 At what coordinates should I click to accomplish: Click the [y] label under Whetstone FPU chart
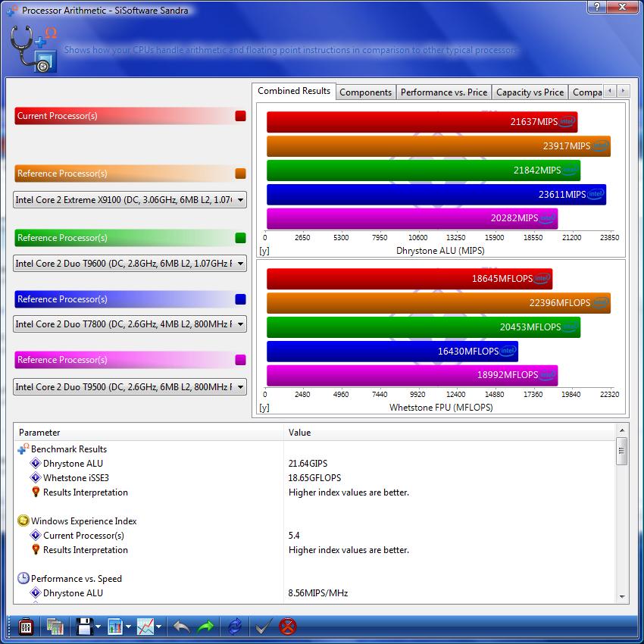point(264,408)
